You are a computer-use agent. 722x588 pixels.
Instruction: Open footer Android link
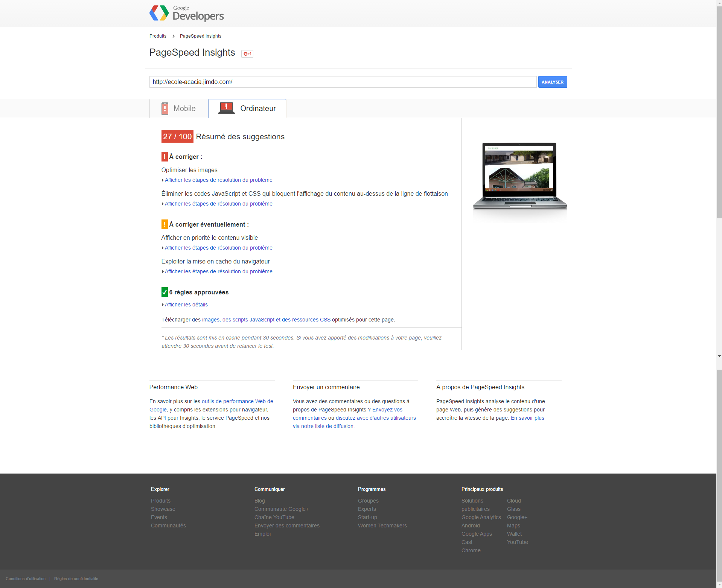471,526
